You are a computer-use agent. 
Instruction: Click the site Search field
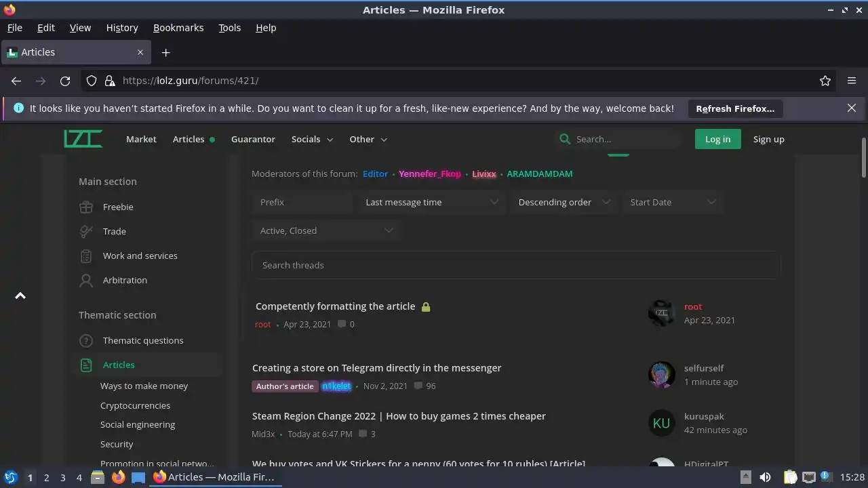618,139
